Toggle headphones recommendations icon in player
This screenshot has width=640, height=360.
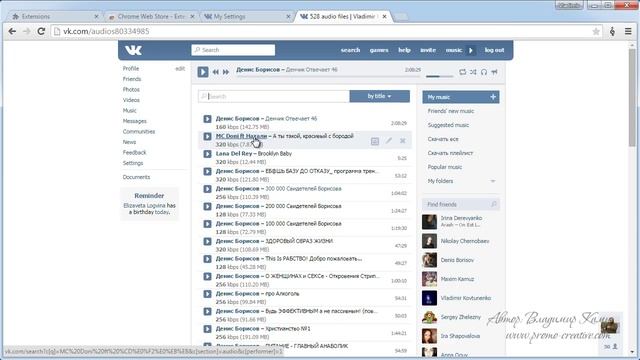pyautogui.click(x=484, y=72)
